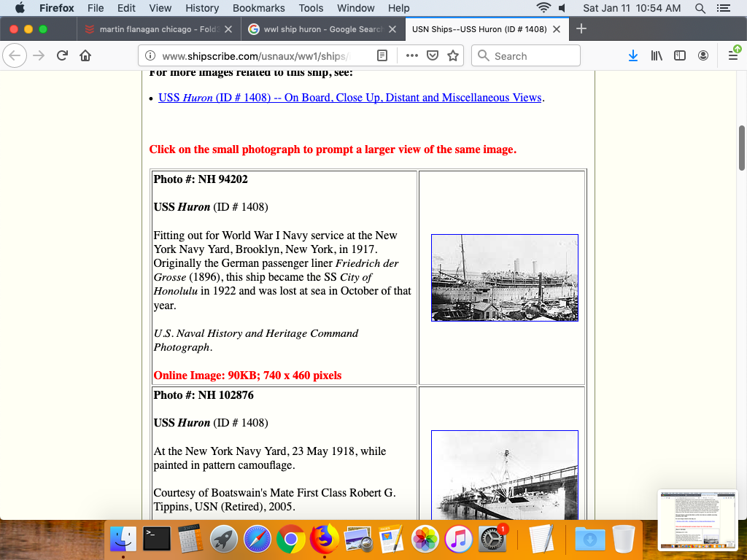Launch Google Chrome from the Dock
This screenshot has height=560, width=747.
[290, 540]
